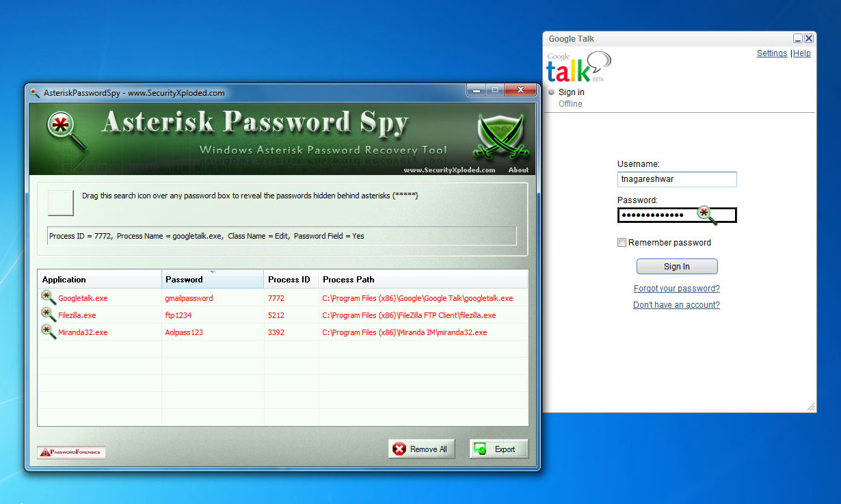
Task: Sort by the Process Path column header
Action: click(423, 279)
